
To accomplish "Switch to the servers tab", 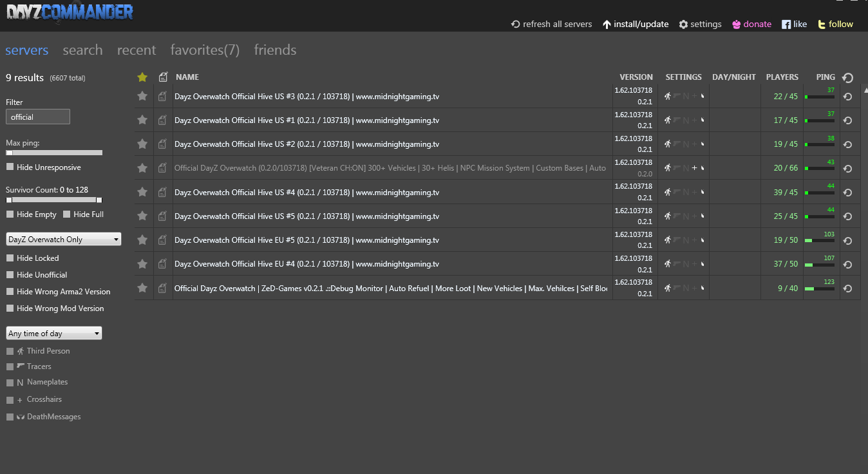I will [x=27, y=50].
